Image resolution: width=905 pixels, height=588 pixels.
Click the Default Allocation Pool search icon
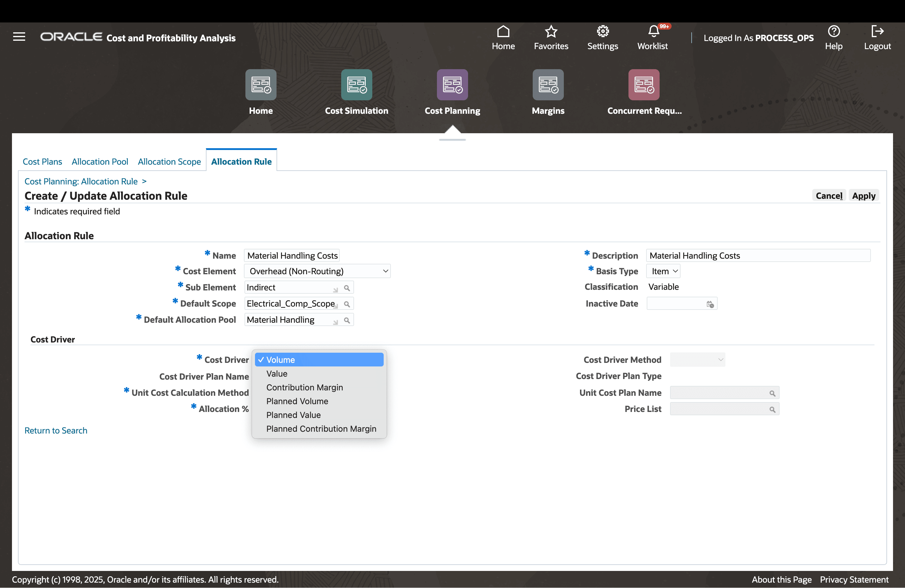pos(347,321)
